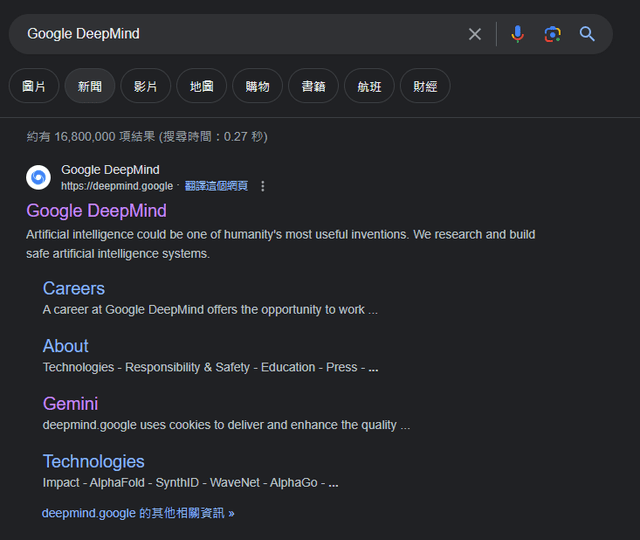This screenshot has width=640, height=540.
Task: Open the Google DeepMind result title
Action: coord(96,211)
